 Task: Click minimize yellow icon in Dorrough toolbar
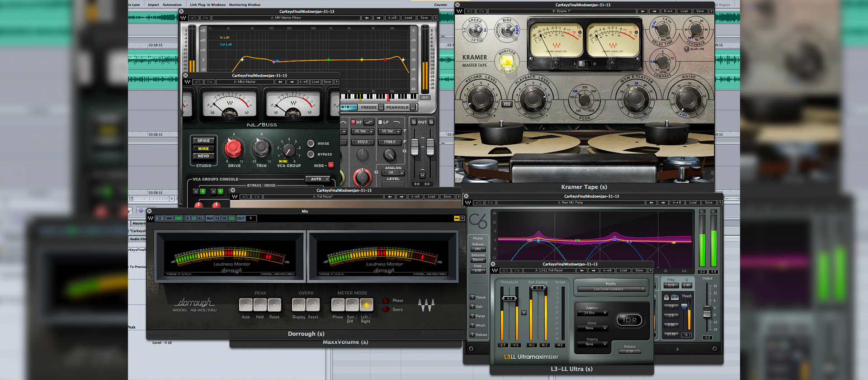pyautogui.click(x=457, y=218)
